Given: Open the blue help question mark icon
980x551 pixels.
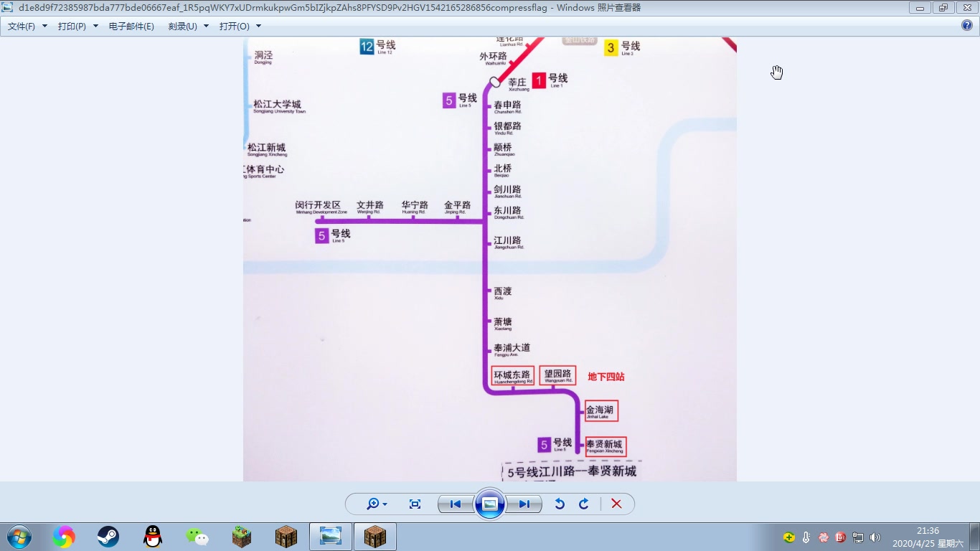Looking at the screenshot, I should click(966, 25).
